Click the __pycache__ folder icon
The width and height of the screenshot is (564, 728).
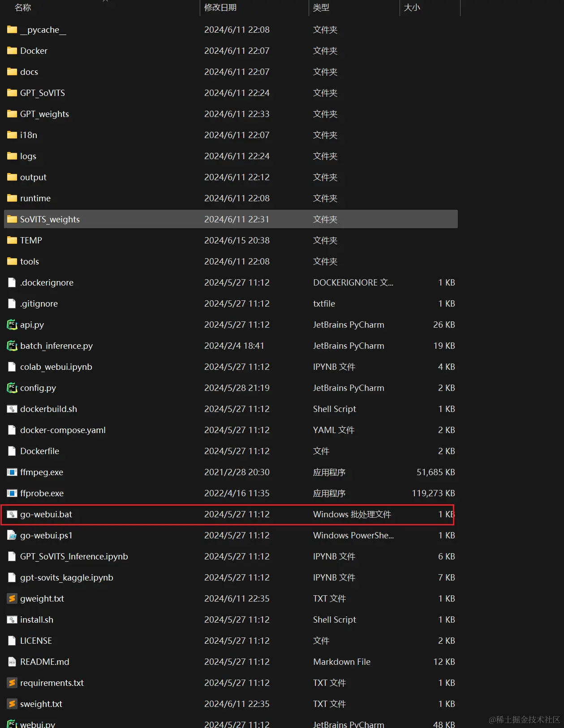pyautogui.click(x=12, y=30)
